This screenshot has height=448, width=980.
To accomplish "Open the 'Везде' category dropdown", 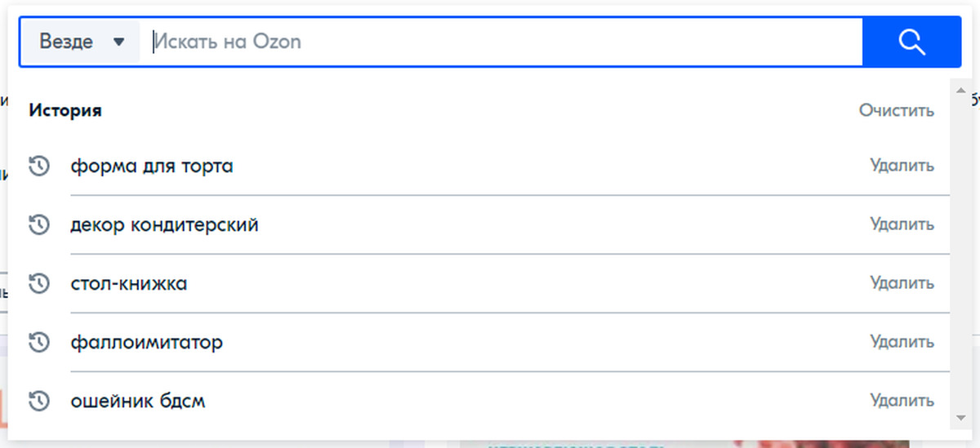I will click(x=80, y=42).
